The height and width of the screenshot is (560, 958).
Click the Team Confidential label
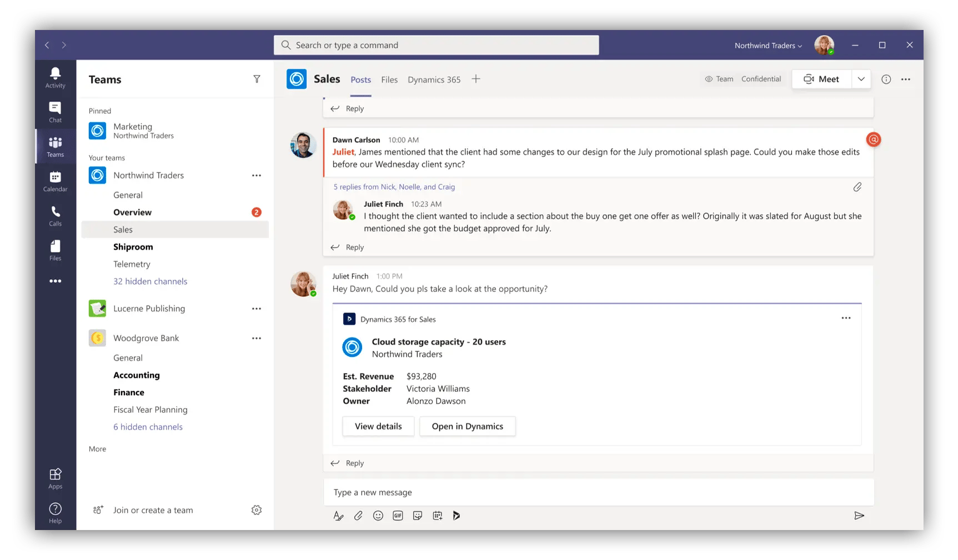point(743,79)
